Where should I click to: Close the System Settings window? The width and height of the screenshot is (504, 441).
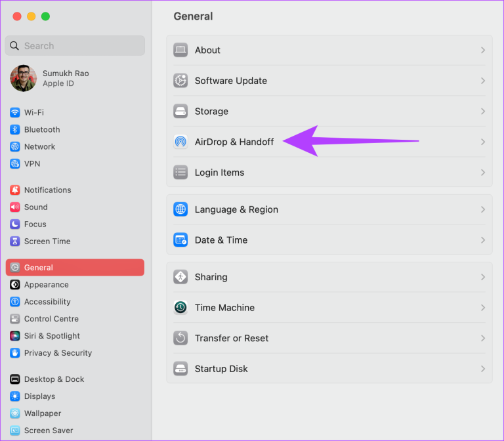click(x=16, y=16)
